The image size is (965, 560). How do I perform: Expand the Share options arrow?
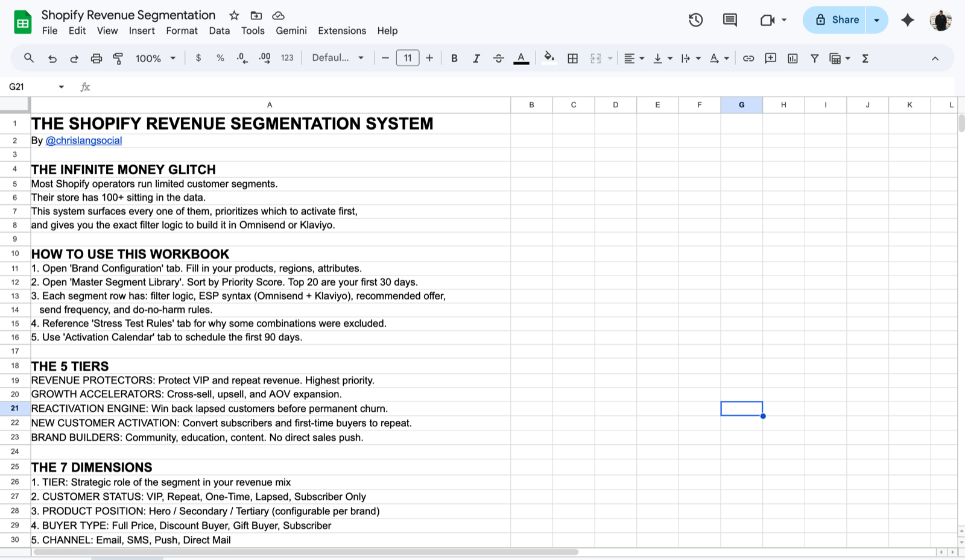[877, 20]
